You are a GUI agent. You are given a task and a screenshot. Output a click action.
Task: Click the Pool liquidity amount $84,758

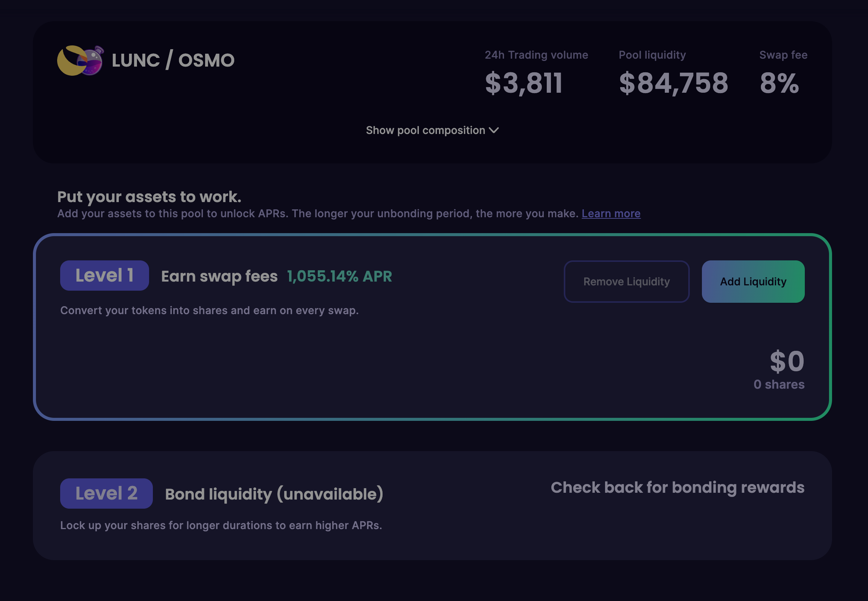[x=674, y=83]
